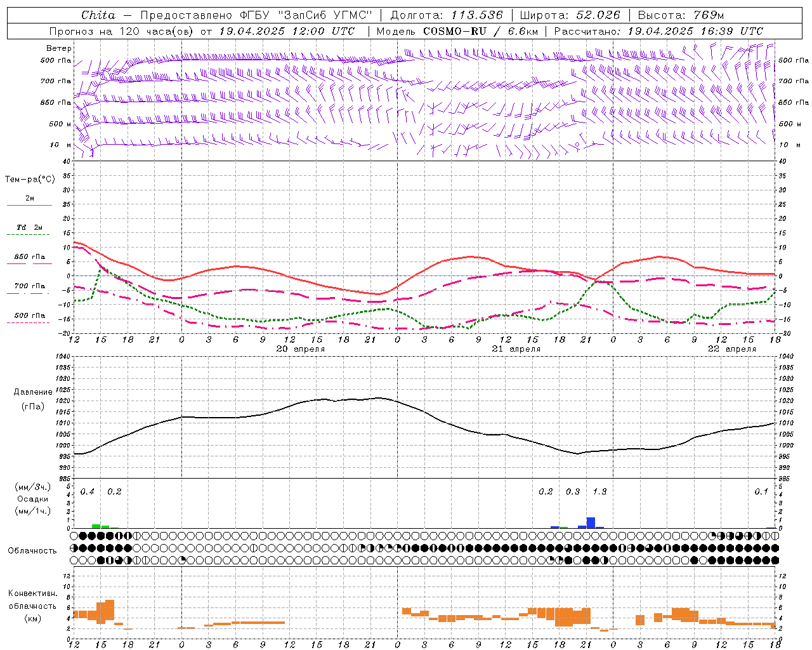Click the "Широта: 52.026" latitude value
Image resolution: width=812 pixels, height=650 pixels.
(x=570, y=15)
